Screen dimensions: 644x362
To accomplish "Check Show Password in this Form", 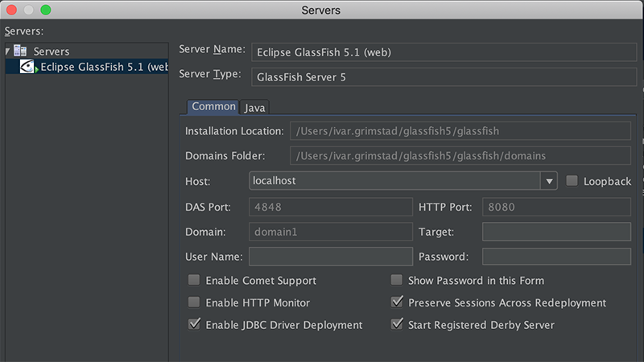I will [x=396, y=280].
